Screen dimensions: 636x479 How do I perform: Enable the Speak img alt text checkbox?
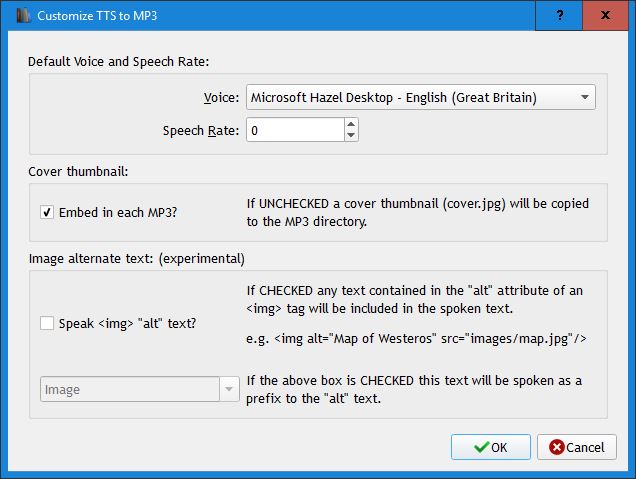[47, 323]
